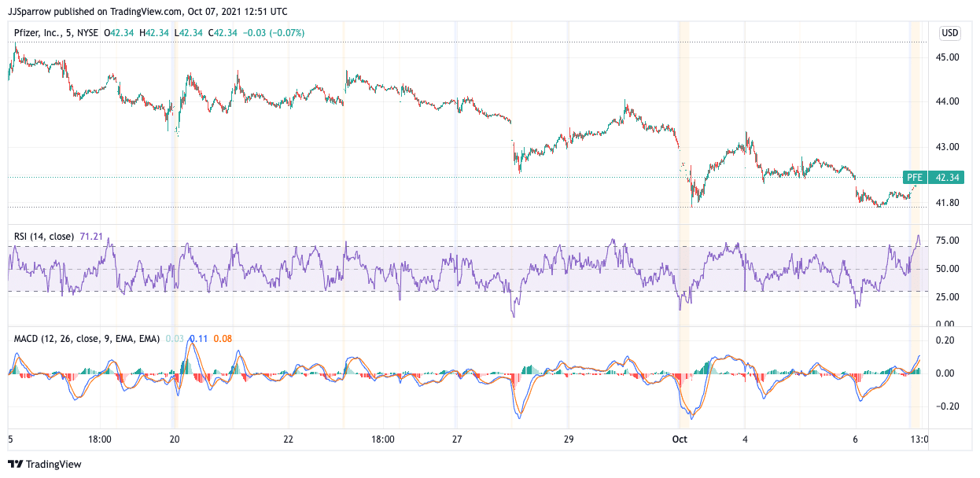The width and height of the screenshot is (980, 478).
Task: Click the 29 date label on the time axis
Action: (x=569, y=439)
